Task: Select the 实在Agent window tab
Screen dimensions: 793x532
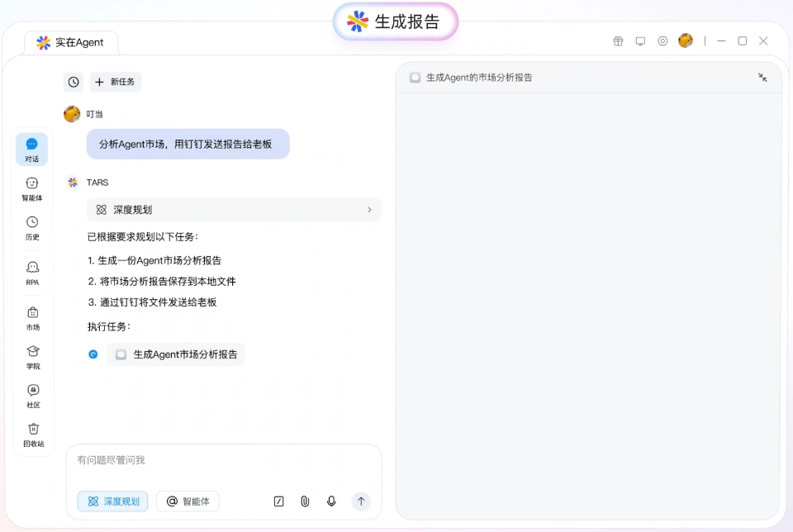Action: (x=71, y=42)
